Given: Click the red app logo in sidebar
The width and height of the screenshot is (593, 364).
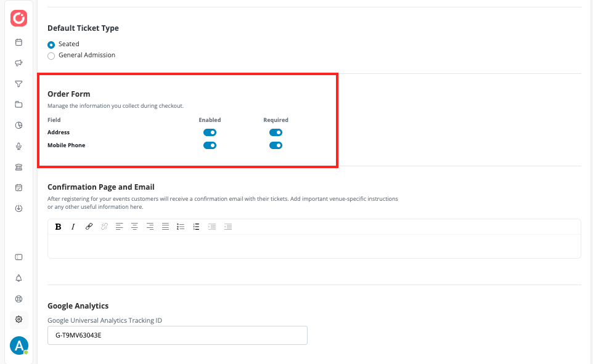Looking at the screenshot, I should pos(18,18).
